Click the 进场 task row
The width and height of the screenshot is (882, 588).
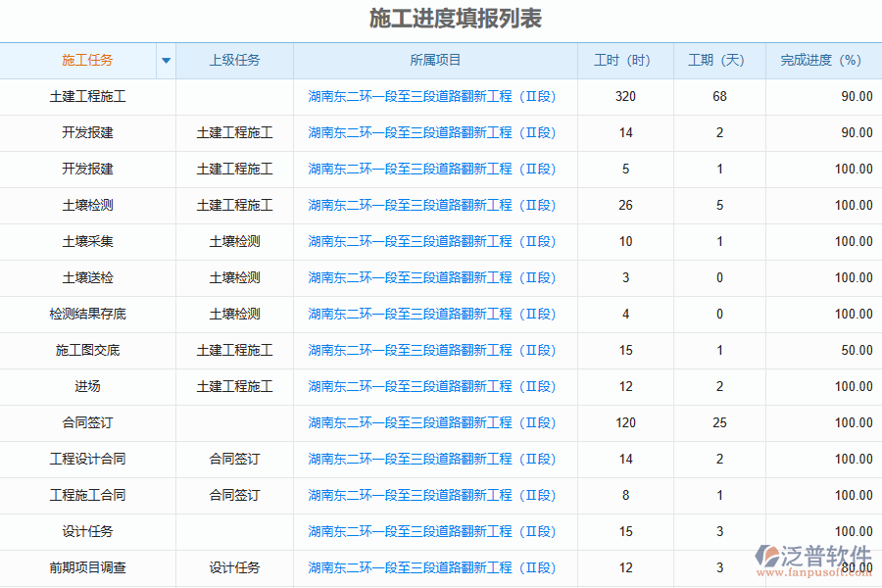click(87, 386)
